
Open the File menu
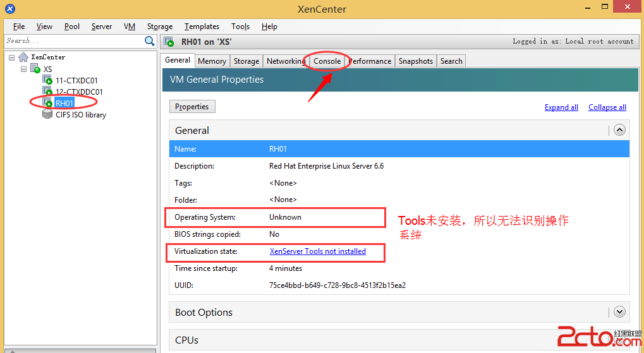(x=19, y=27)
